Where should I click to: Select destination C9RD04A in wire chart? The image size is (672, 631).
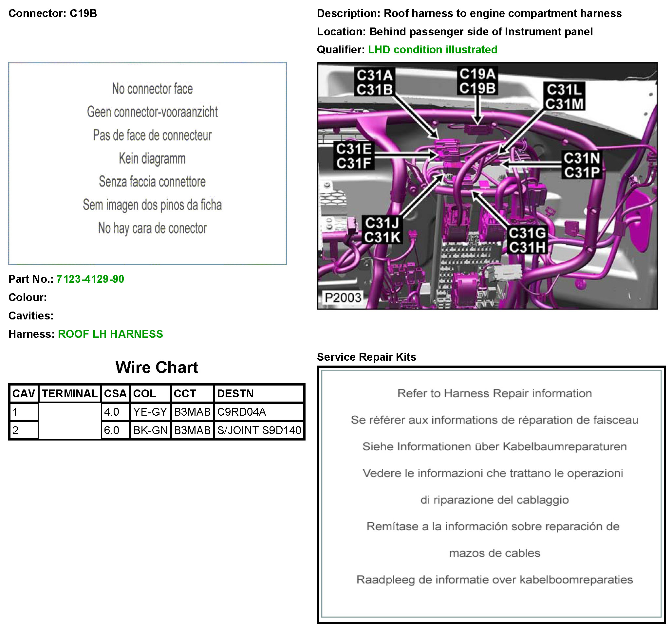point(241,412)
